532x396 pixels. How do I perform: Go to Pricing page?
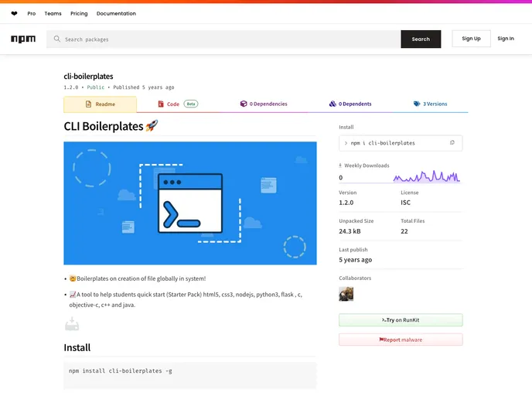[79, 14]
